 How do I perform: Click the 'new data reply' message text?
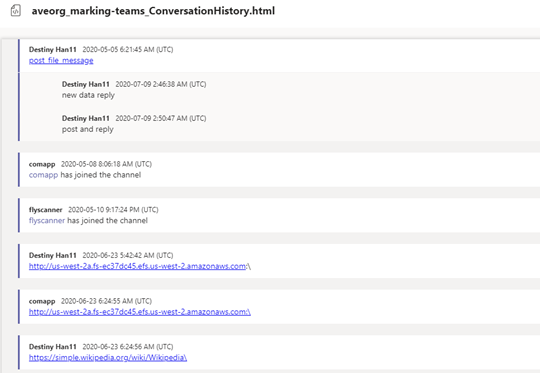click(x=88, y=95)
